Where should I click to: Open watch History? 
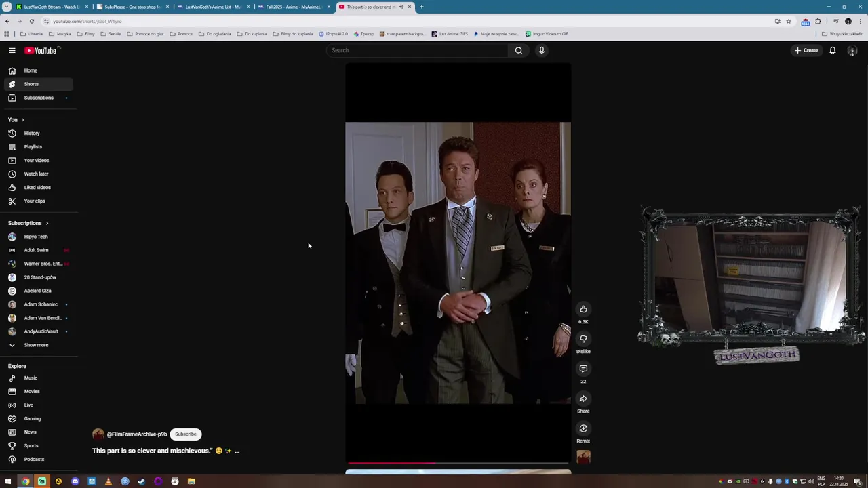point(37,134)
